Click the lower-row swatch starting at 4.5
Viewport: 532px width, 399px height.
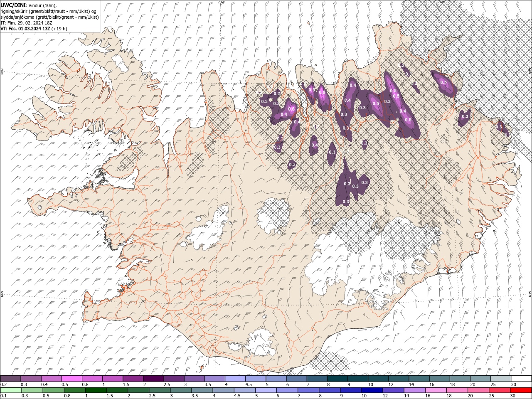(245, 390)
